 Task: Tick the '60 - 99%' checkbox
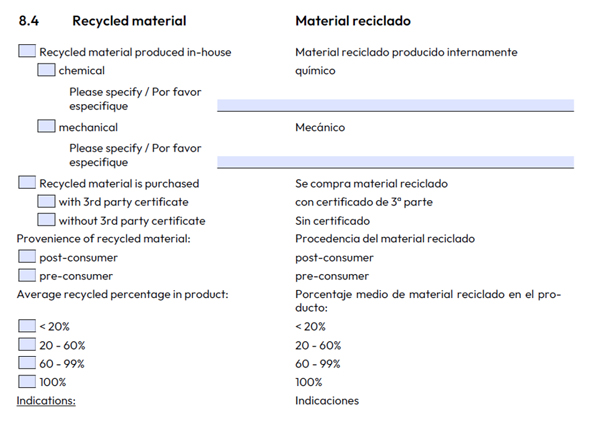27,363
